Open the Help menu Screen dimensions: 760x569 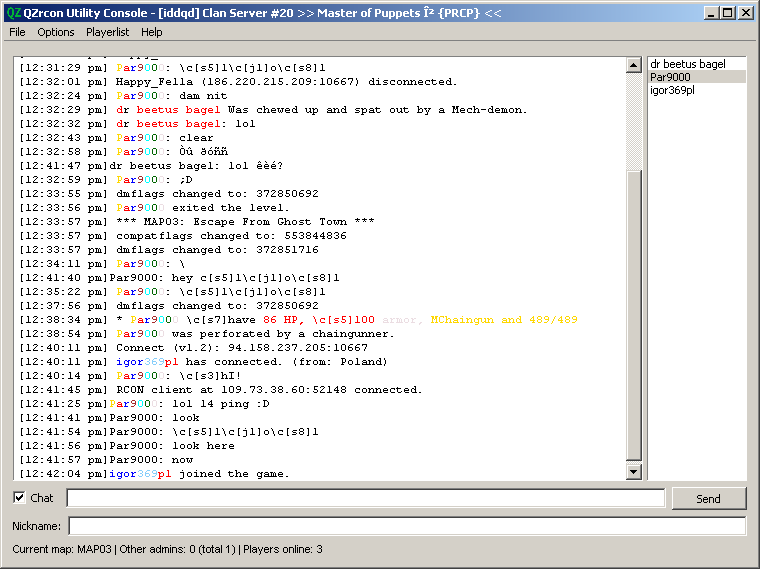tap(152, 32)
